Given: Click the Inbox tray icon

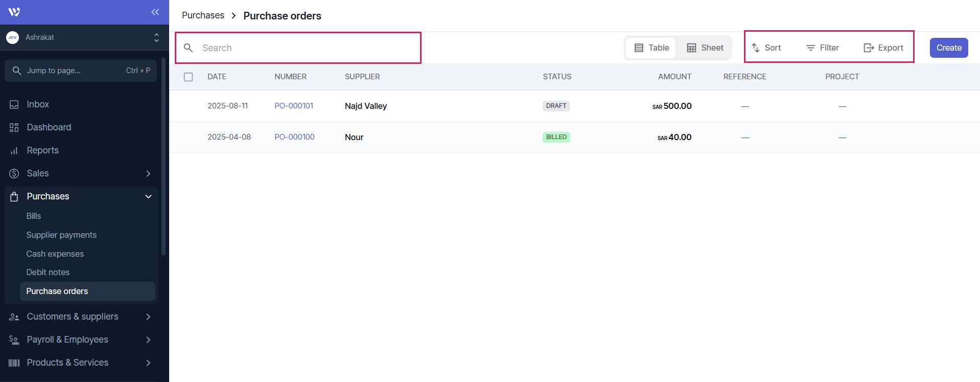Looking at the screenshot, I should tap(14, 104).
